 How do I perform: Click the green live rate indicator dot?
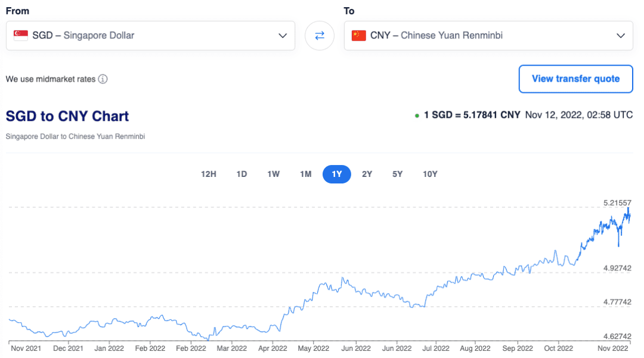pyautogui.click(x=416, y=116)
